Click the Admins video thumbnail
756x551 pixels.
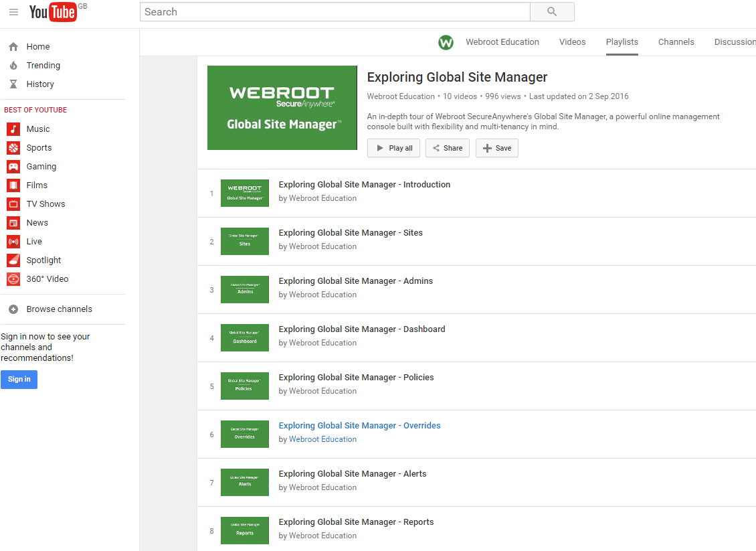[245, 289]
